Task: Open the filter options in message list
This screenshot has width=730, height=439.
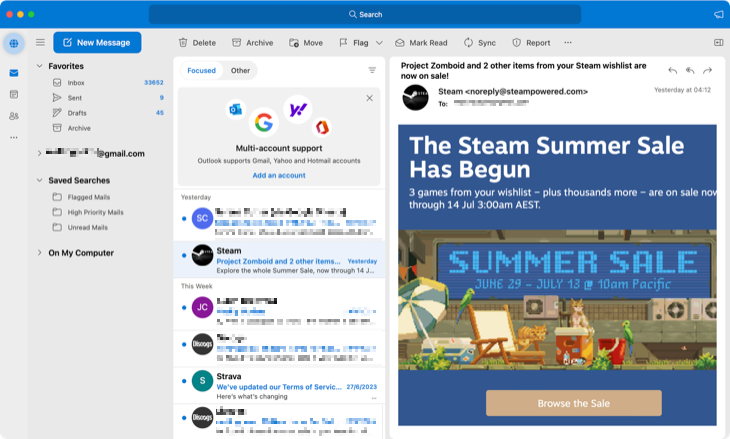Action: [x=372, y=71]
